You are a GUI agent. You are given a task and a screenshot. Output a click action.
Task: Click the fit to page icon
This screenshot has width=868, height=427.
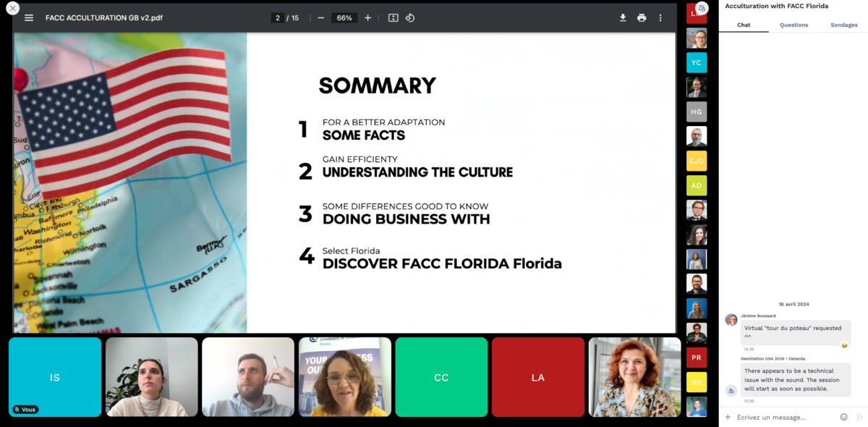pos(393,18)
